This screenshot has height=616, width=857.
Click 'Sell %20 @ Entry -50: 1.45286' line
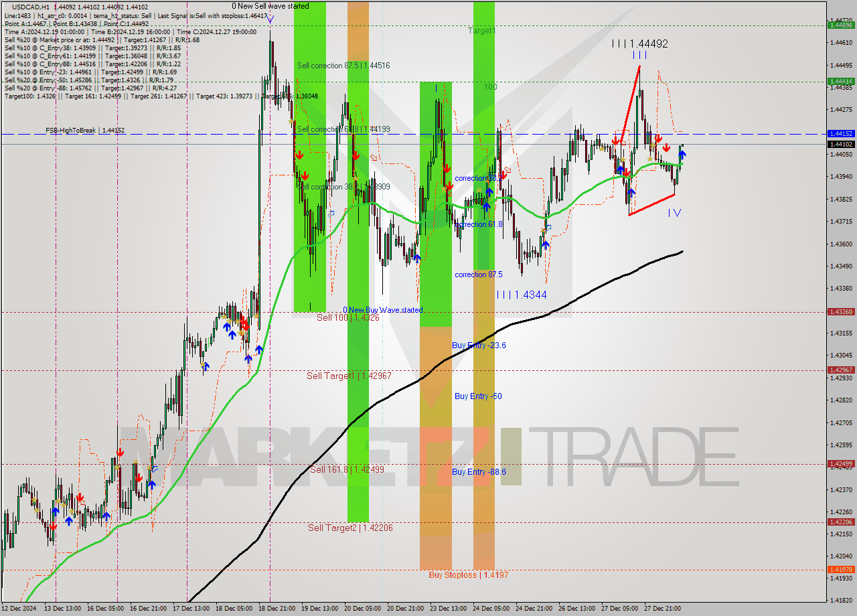tap(90, 80)
